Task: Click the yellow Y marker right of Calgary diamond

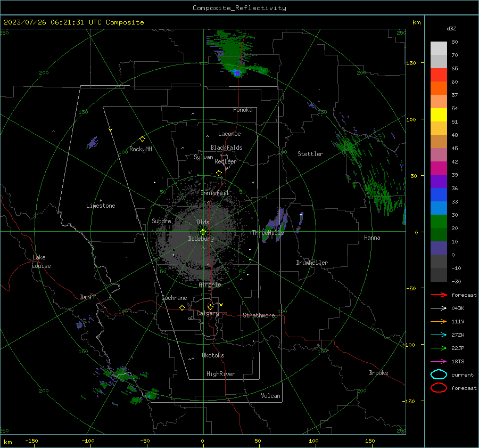Action: (x=221, y=305)
